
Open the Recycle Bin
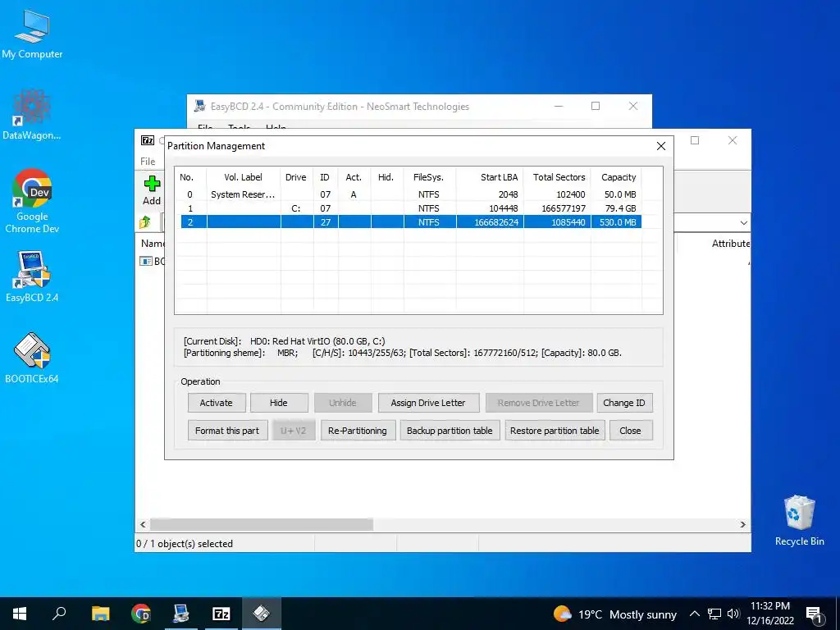799,520
